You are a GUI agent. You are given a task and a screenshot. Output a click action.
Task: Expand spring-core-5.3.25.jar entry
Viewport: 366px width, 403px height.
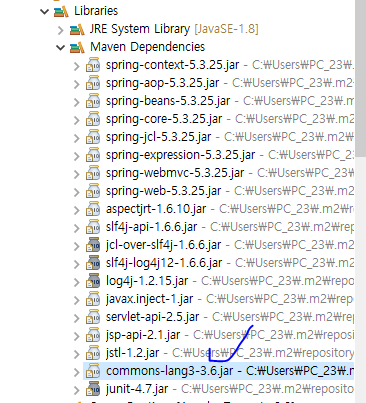[x=77, y=120]
